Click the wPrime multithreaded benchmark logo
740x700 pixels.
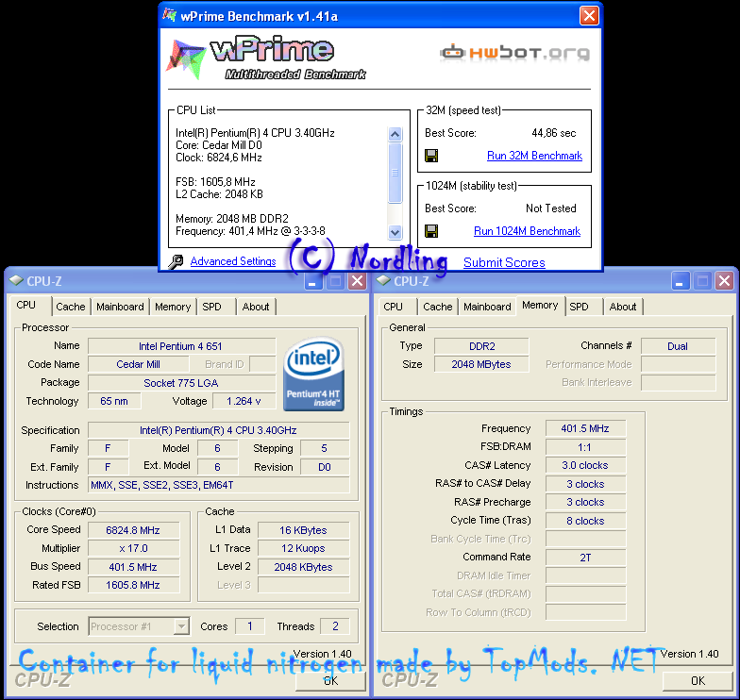tap(266, 58)
